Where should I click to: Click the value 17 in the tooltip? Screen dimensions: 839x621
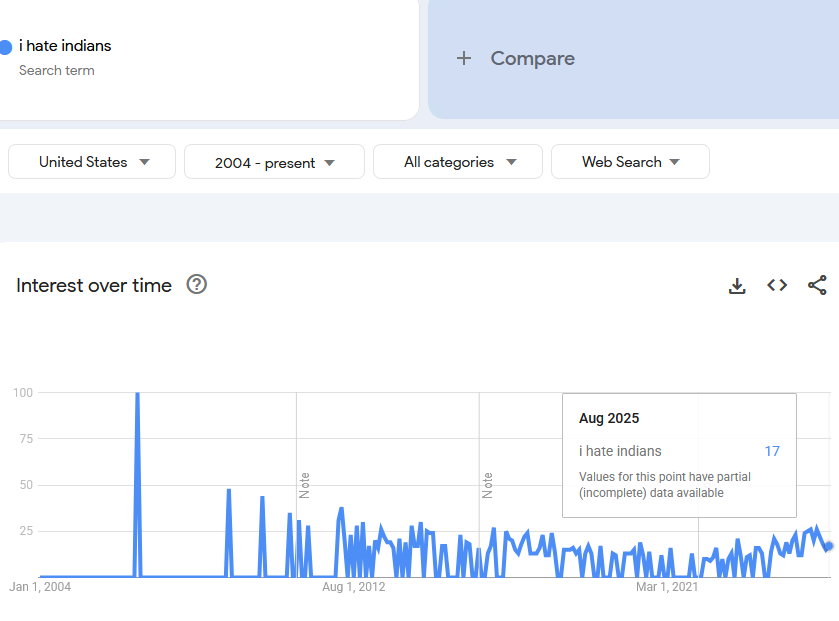pos(772,451)
